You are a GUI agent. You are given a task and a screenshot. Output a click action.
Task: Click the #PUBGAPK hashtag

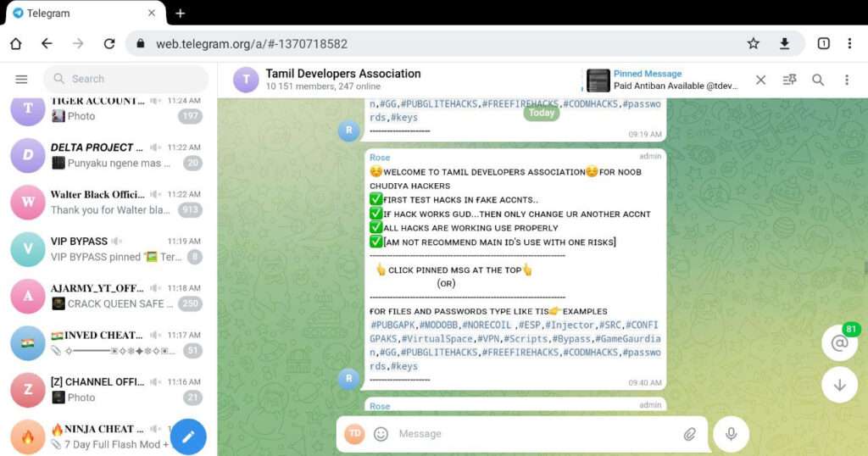(392, 325)
